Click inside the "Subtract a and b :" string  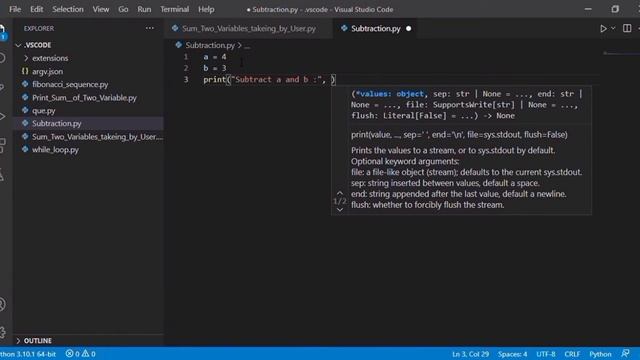[x=276, y=80]
